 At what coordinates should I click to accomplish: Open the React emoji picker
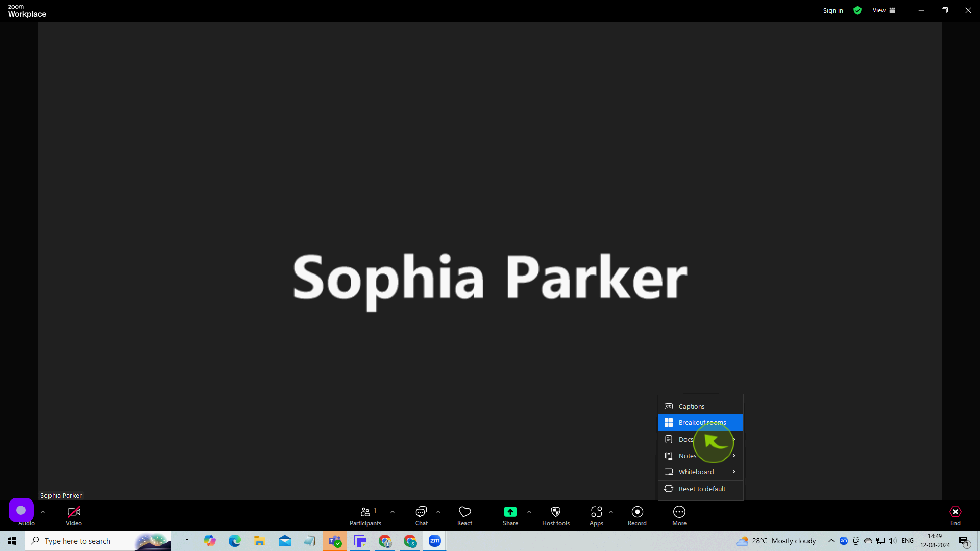click(x=464, y=516)
